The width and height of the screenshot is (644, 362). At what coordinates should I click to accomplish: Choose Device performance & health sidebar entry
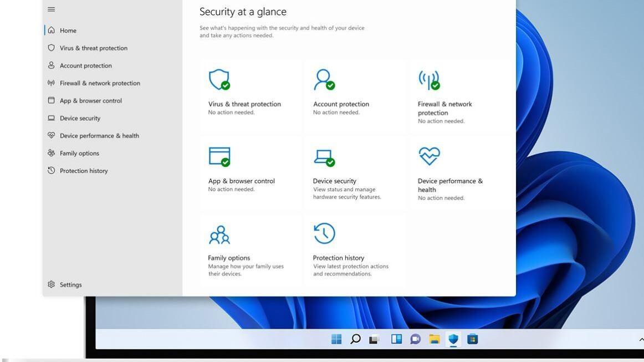99,136
